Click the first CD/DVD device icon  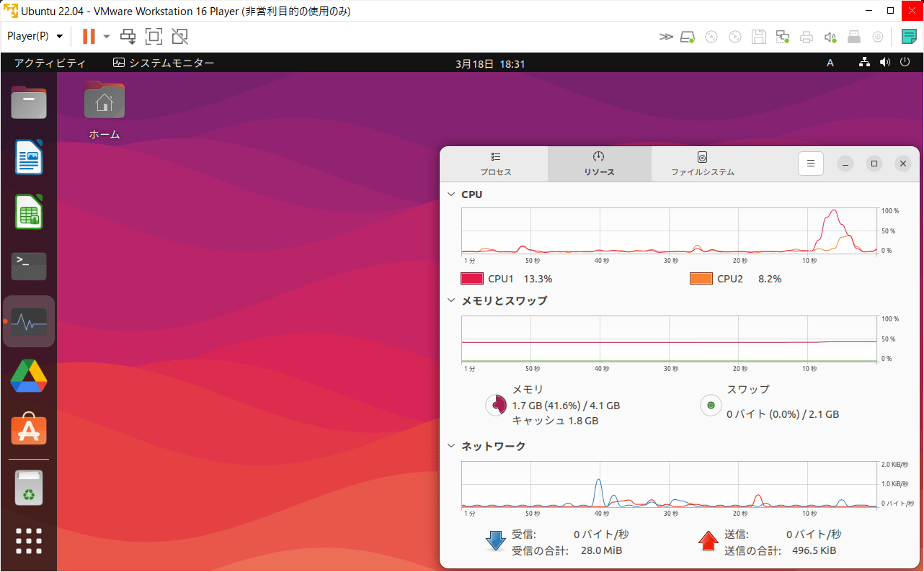[711, 37]
